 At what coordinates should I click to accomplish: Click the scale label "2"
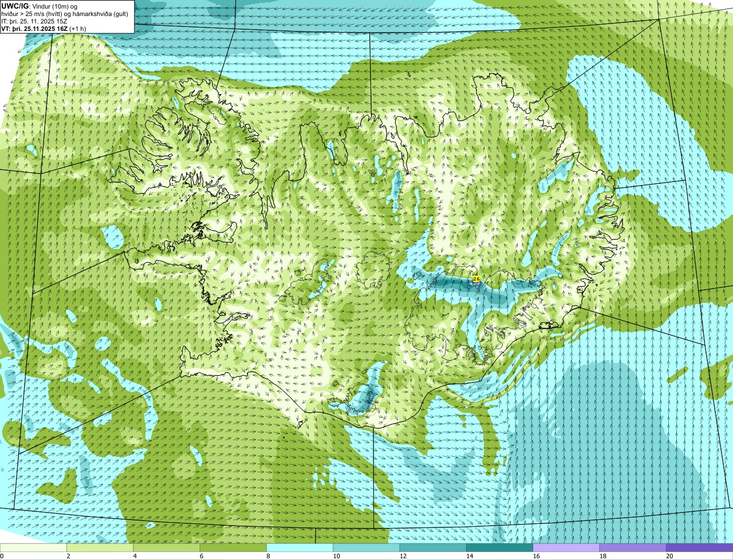click(x=68, y=556)
